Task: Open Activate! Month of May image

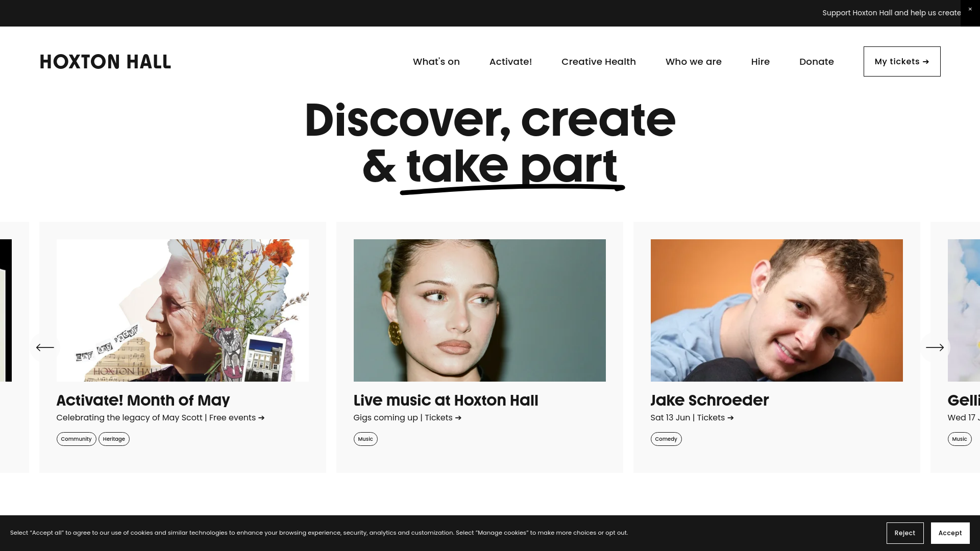Action: [x=183, y=310]
